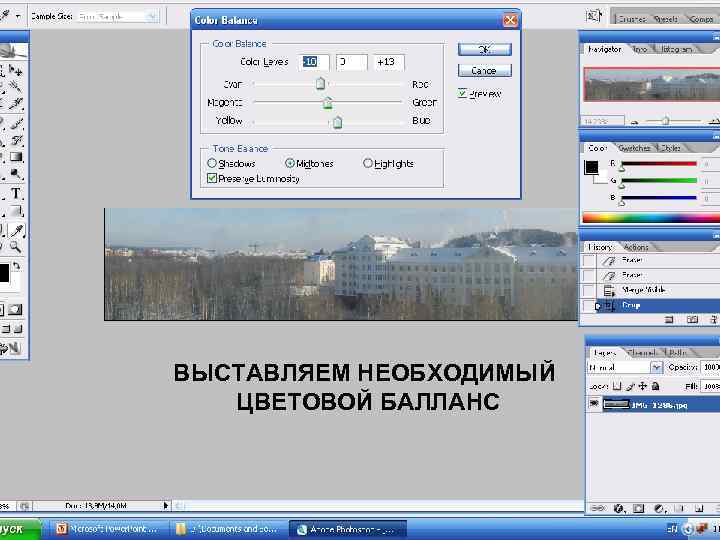720x540 pixels.
Task: Toggle Quick Mask mode icon
Action: click(15, 310)
